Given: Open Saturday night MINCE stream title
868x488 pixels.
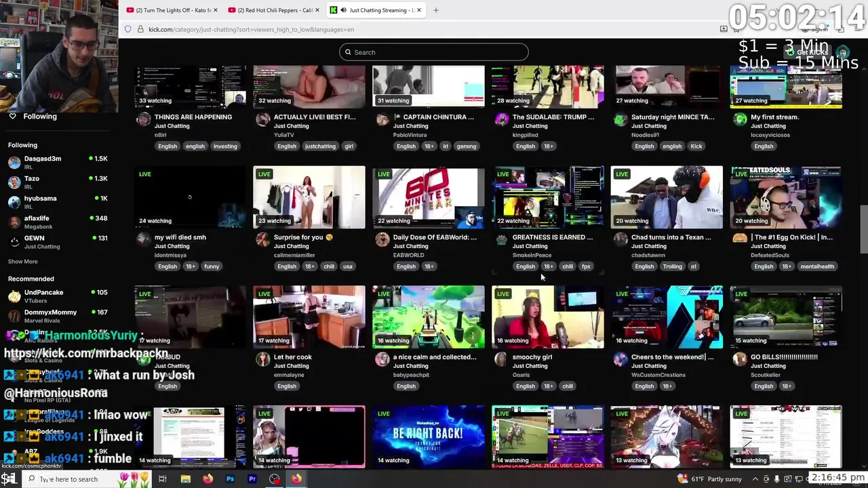Looking at the screenshot, I should tap(673, 117).
